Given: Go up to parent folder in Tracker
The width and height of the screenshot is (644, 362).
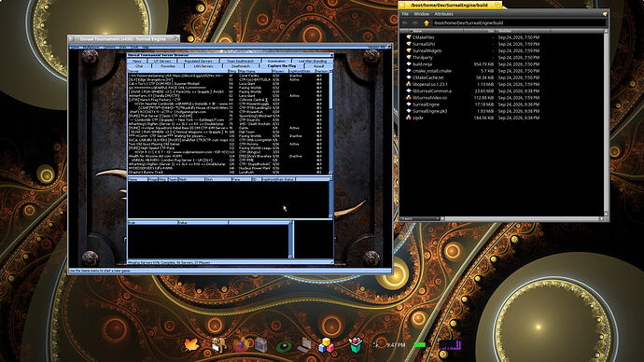Looking at the screenshot, I should [x=427, y=23].
